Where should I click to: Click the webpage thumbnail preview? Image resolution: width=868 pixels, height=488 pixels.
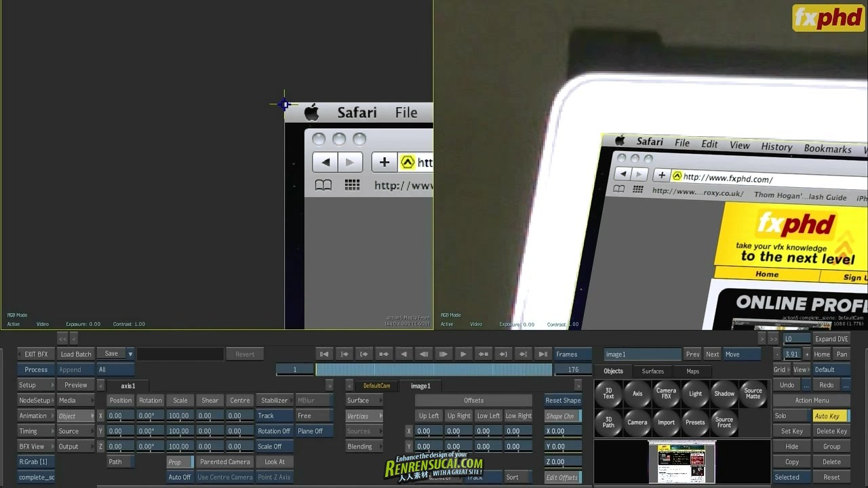click(x=682, y=462)
